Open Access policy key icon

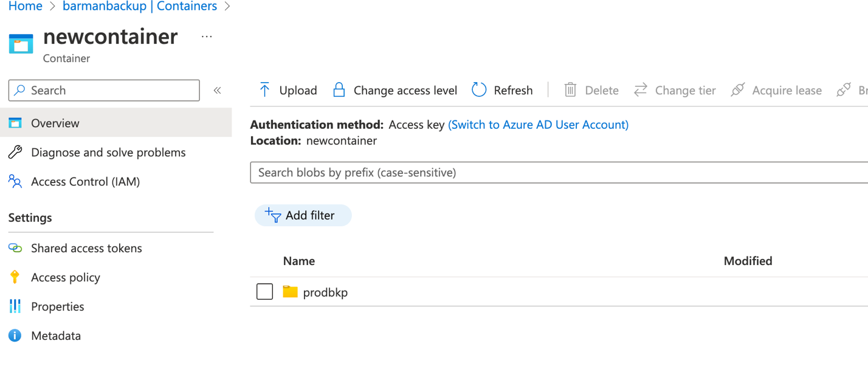click(x=15, y=277)
